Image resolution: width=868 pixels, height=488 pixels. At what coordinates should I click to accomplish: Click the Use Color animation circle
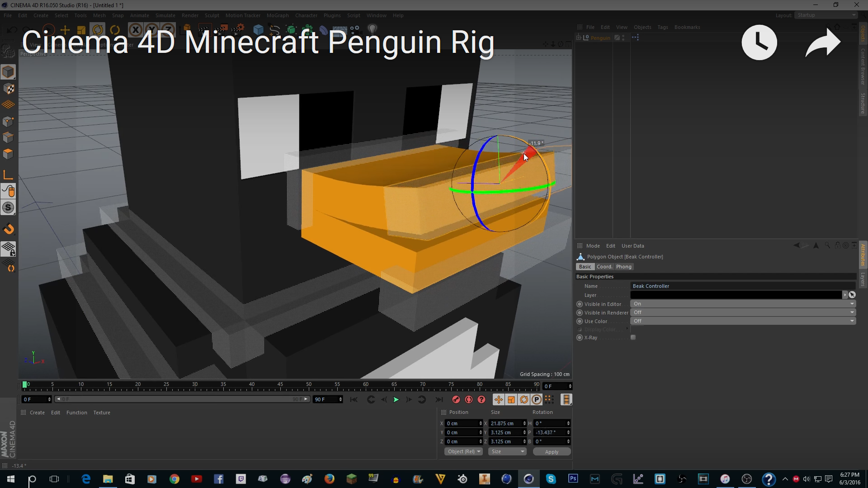click(x=580, y=321)
